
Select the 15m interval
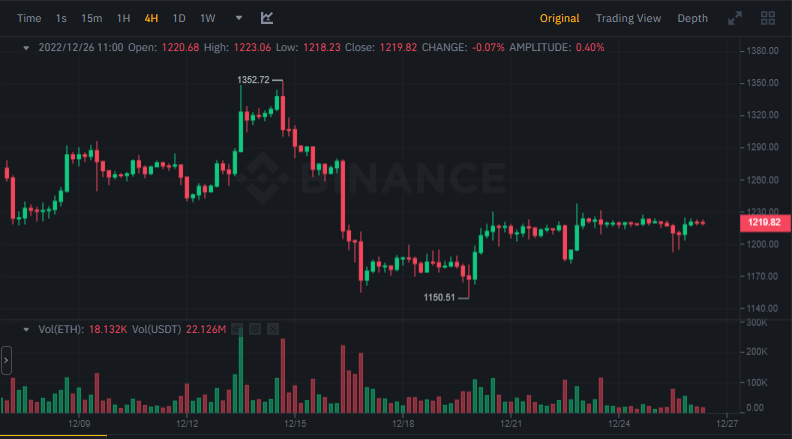pyautogui.click(x=91, y=18)
